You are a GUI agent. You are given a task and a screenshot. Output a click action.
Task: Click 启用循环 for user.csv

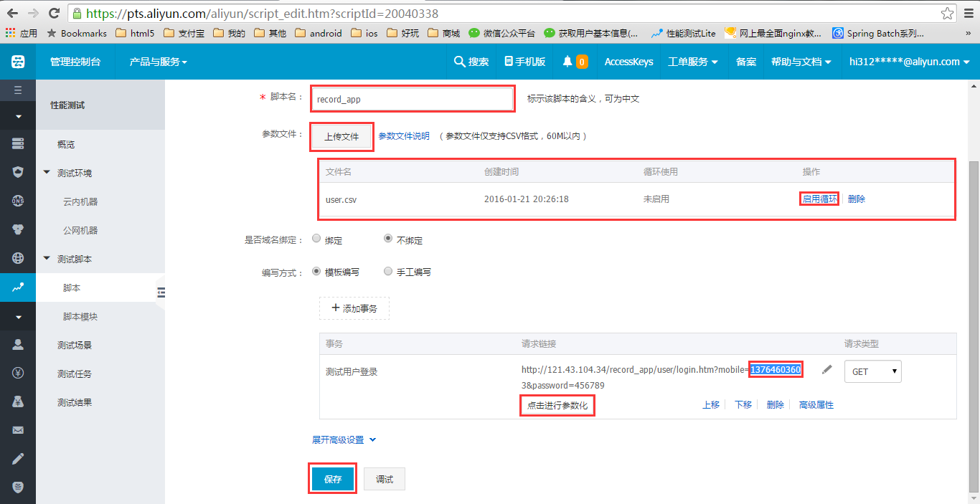coord(819,199)
